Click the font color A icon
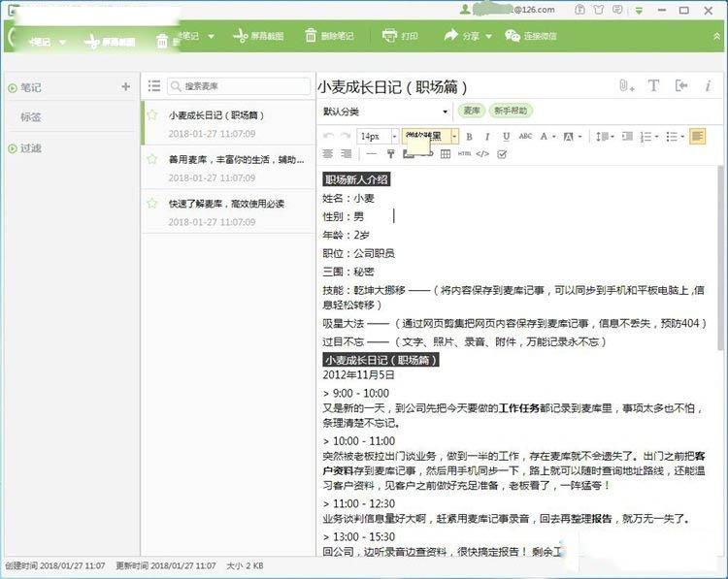This screenshot has width=728, height=579. pos(544,137)
